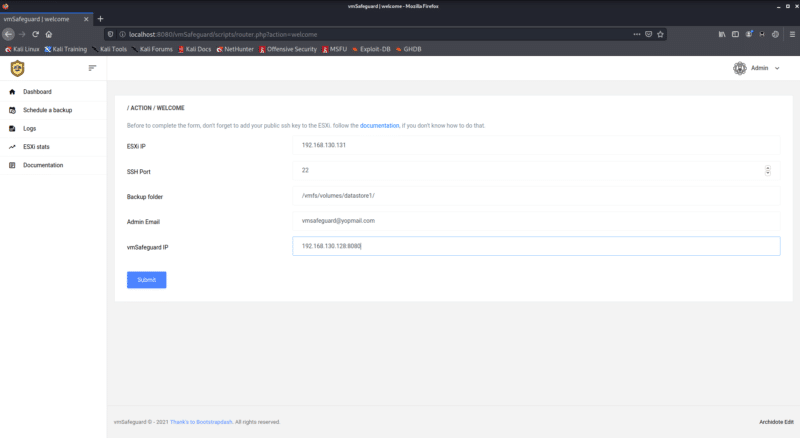The width and height of the screenshot is (800, 438).
Task: Click the ESXi stats chart icon
Action: 12,147
